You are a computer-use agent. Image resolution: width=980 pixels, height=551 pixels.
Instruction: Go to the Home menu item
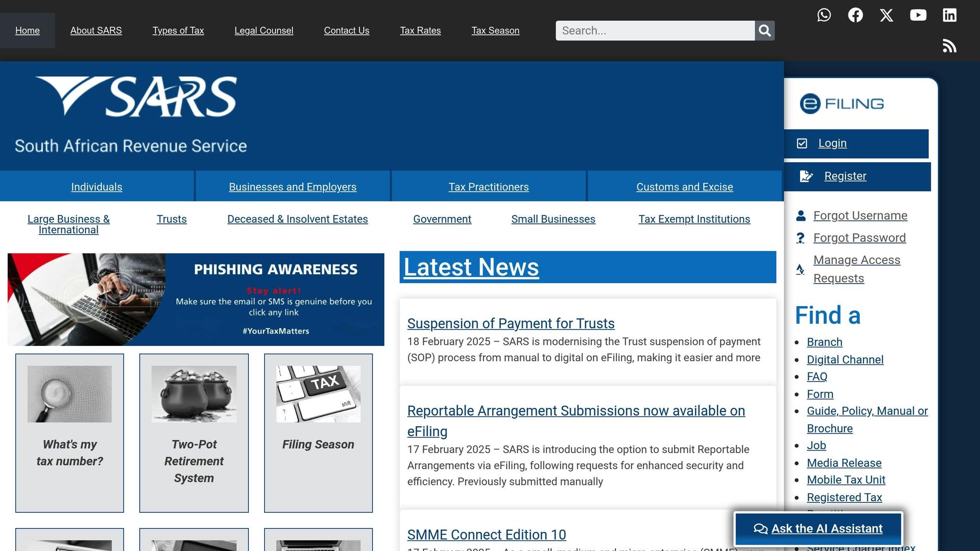pos(27,31)
